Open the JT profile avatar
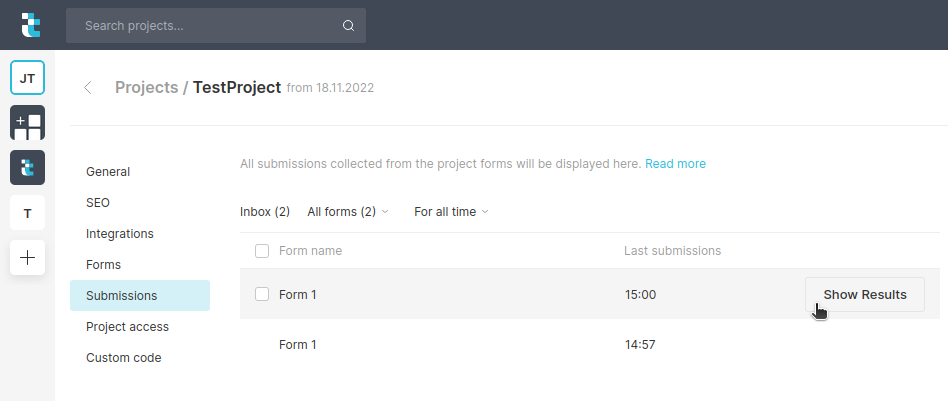This screenshot has width=948, height=401. [x=27, y=78]
